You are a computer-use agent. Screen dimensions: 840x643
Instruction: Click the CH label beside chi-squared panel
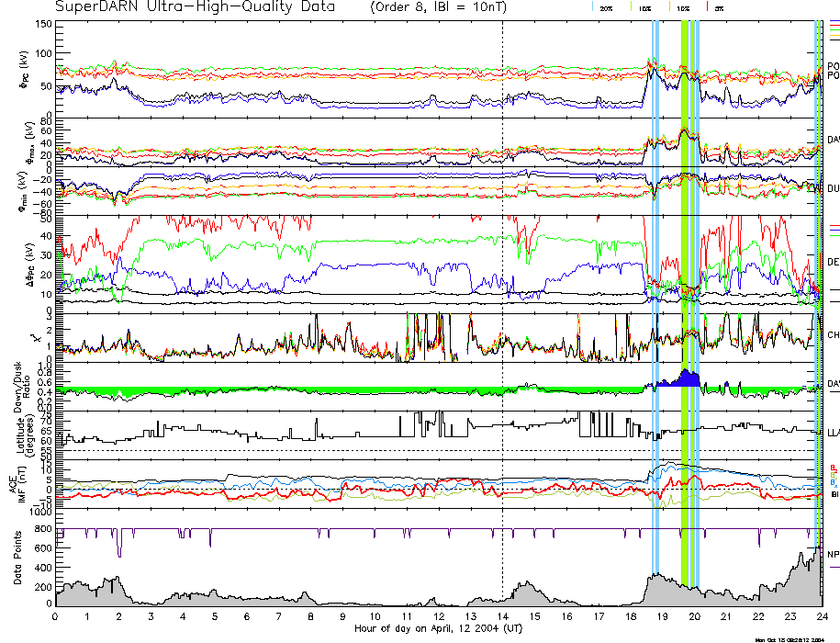[834, 335]
